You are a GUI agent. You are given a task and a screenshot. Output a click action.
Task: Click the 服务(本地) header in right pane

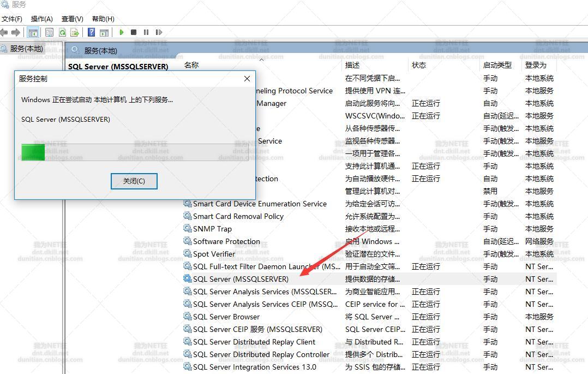coord(100,51)
